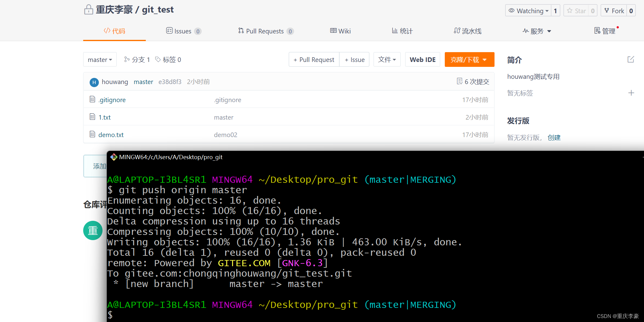Open the 代码 code tab
The height and width of the screenshot is (322, 644).
(x=114, y=31)
